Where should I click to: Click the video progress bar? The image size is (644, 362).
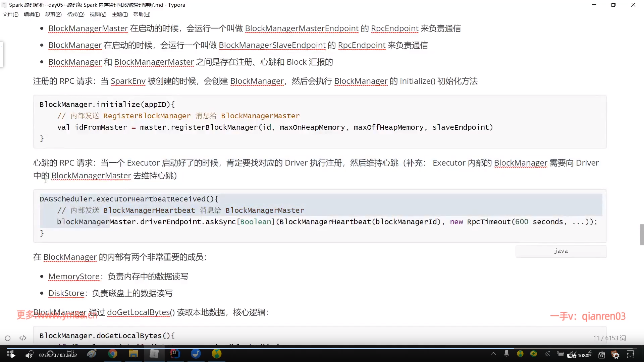(x=322, y=349)
